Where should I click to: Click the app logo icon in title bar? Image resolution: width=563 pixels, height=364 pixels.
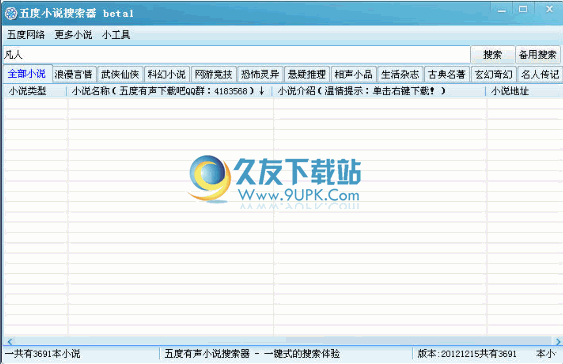coord(11,13)
